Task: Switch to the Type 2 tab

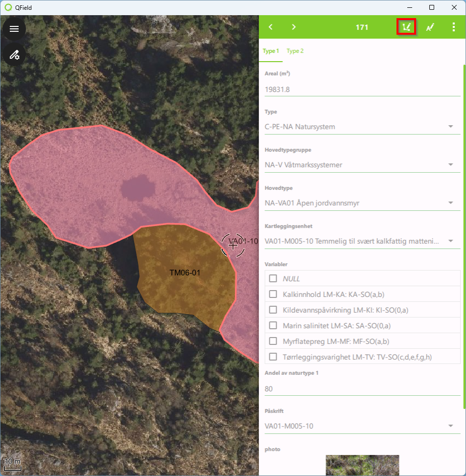Action: (x=295, y=51)
